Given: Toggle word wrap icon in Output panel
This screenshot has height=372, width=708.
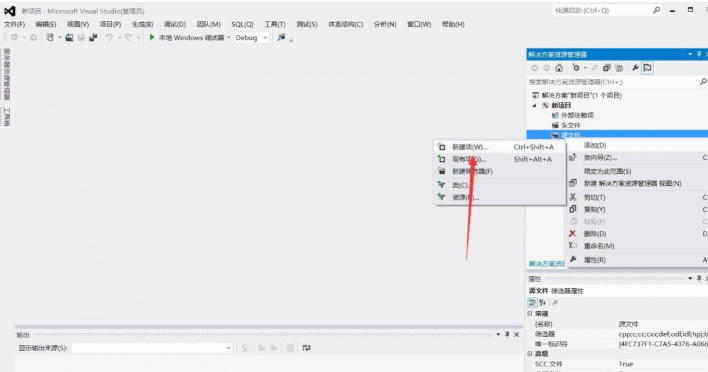Looking at the screenshot, I should click(x=307, y=348).
